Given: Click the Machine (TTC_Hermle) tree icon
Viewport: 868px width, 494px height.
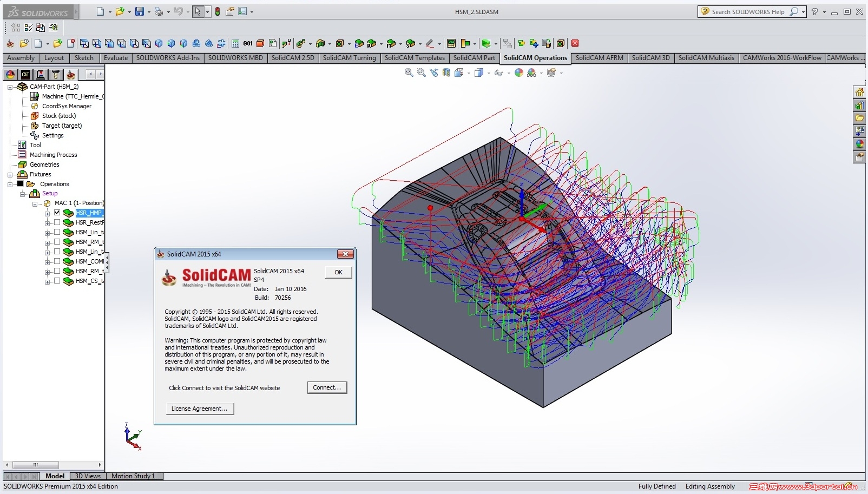Looking at the screenshot, I should (x=35, y=96).
